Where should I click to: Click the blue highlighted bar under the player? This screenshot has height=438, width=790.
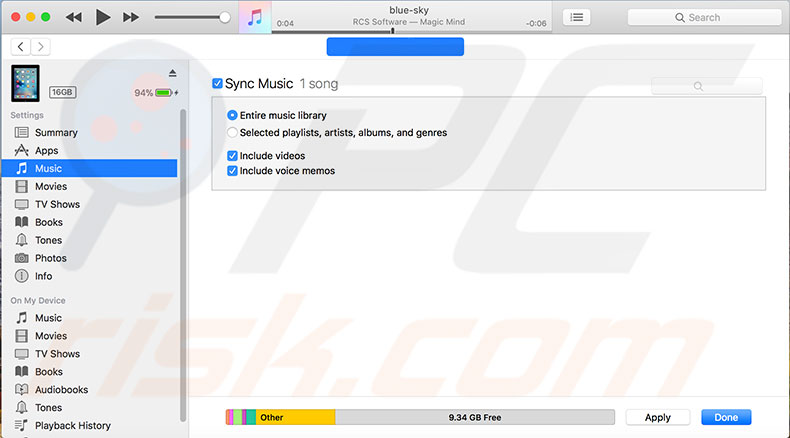(395, 47)
